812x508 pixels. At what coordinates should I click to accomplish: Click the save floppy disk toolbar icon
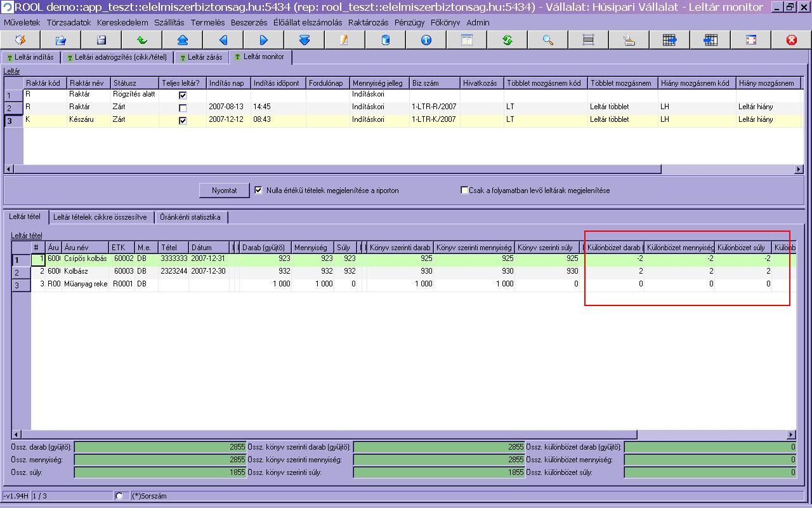[101, 40]
